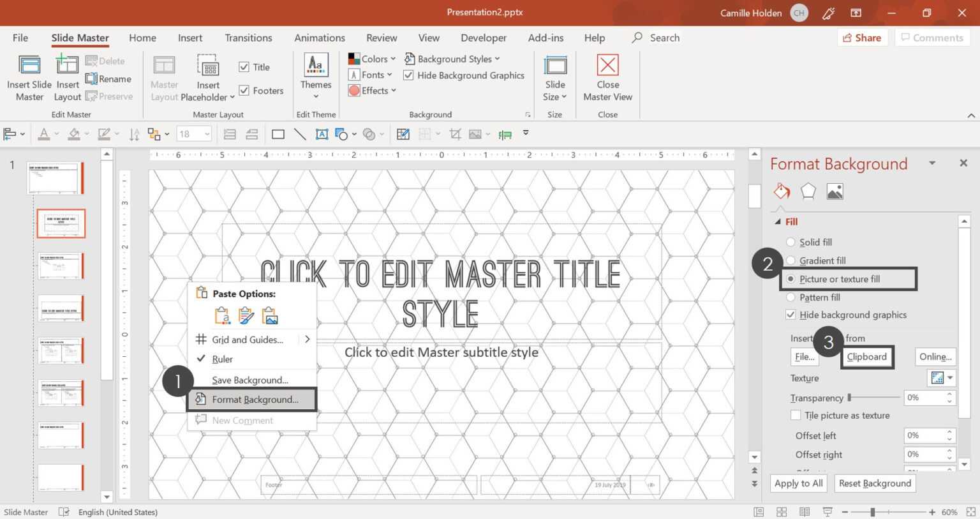Screen dimensions: 980x519
Task: Click the Apply to All button
Action: [x=798, y=483]
